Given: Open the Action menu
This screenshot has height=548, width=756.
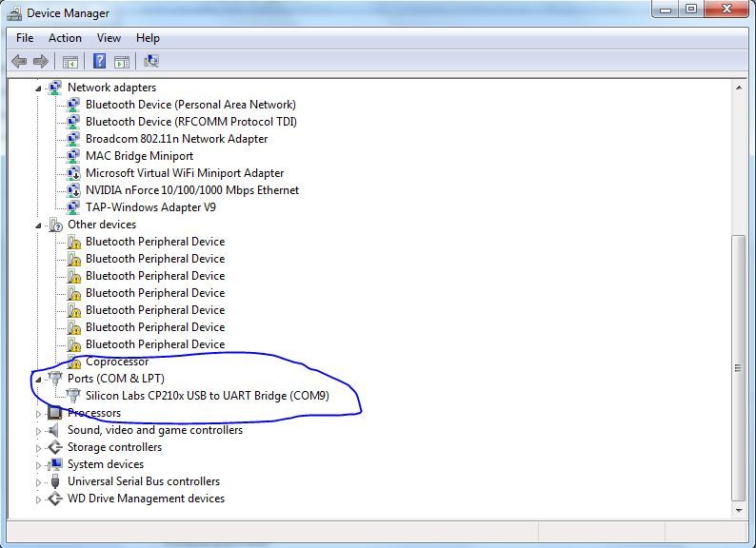Looking at the screenshot, I should (65, 38).
